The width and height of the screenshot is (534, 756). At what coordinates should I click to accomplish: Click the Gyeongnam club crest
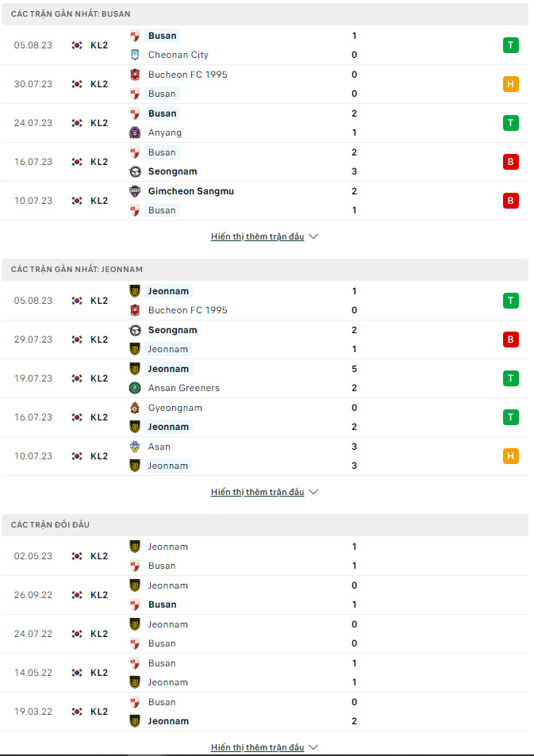point(135,408)
